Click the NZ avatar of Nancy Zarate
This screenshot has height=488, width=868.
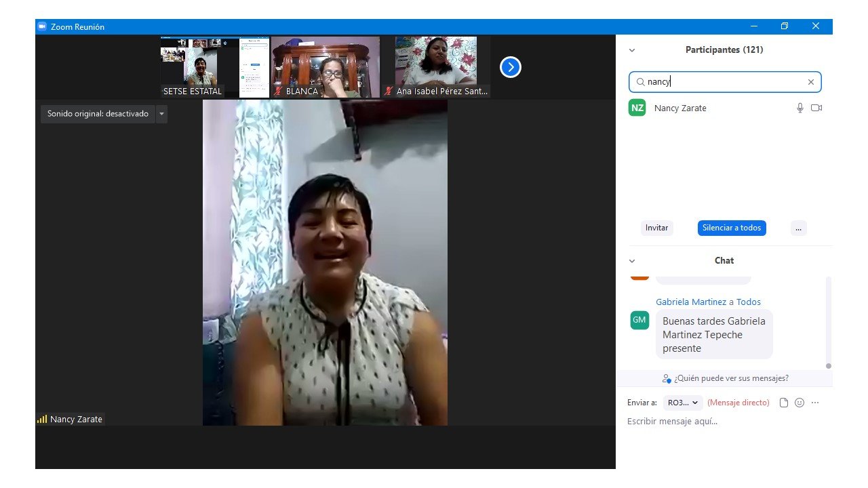(x=637, y=108)
